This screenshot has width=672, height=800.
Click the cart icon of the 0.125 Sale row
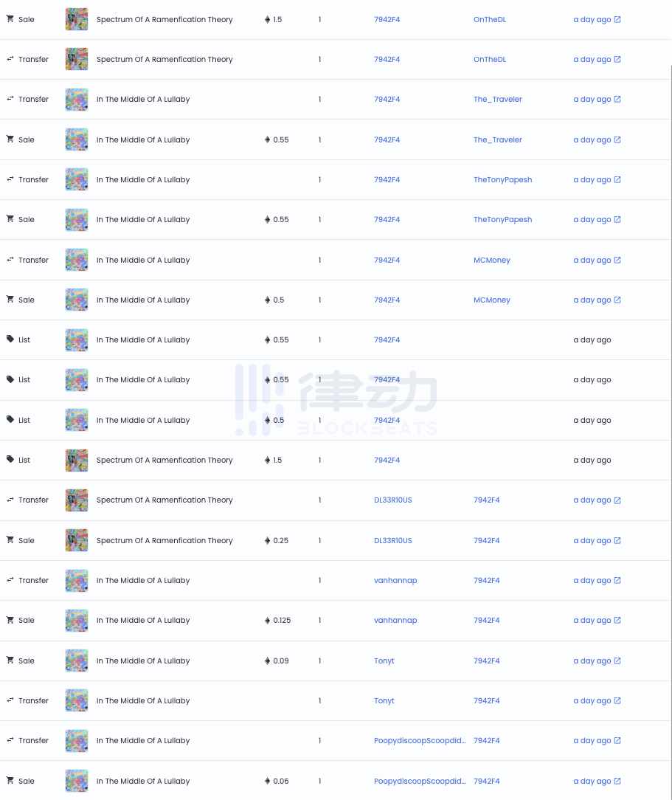[x=10, y=620]
